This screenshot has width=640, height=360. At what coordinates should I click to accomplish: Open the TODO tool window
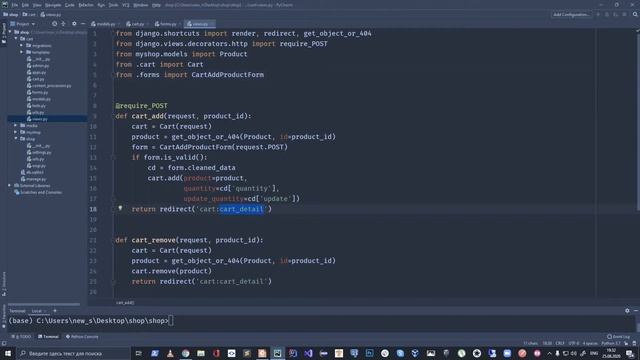point(21,337)
